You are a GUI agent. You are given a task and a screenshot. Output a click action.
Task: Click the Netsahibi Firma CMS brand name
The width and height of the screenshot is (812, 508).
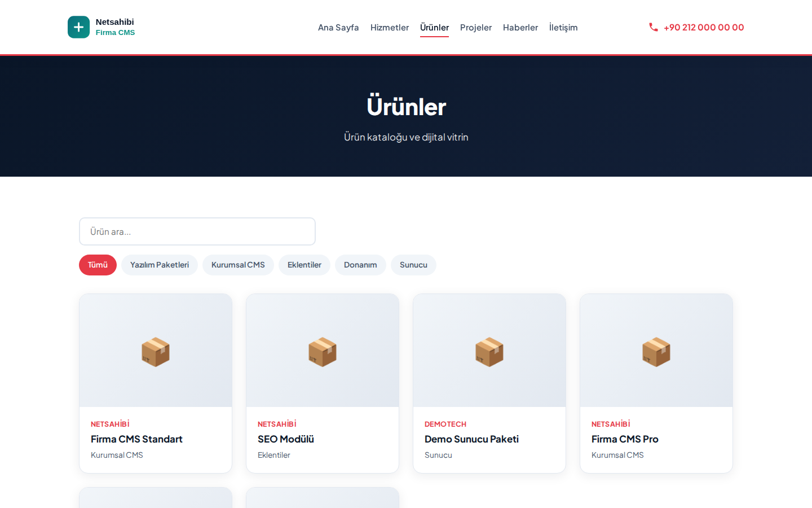(115, 27)
